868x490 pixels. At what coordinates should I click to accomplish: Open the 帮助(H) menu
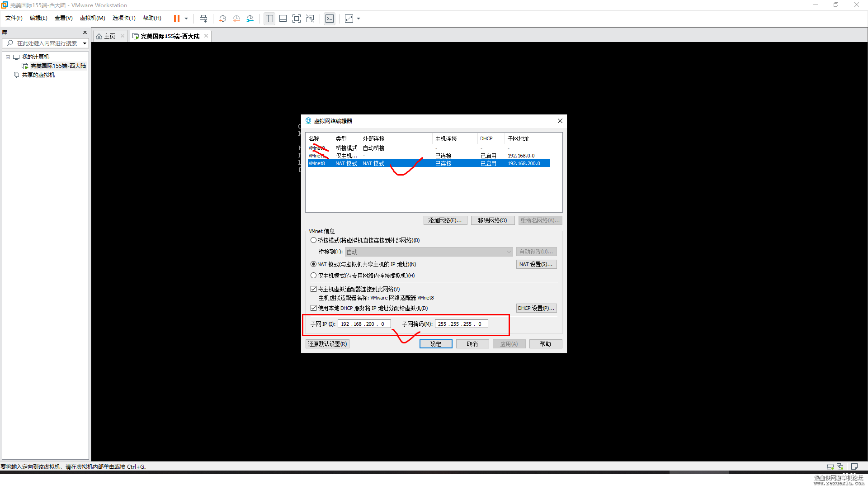click(152, 18)
